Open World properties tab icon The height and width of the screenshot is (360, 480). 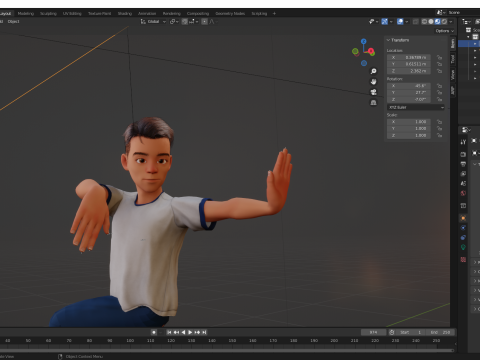coord(463,193)
